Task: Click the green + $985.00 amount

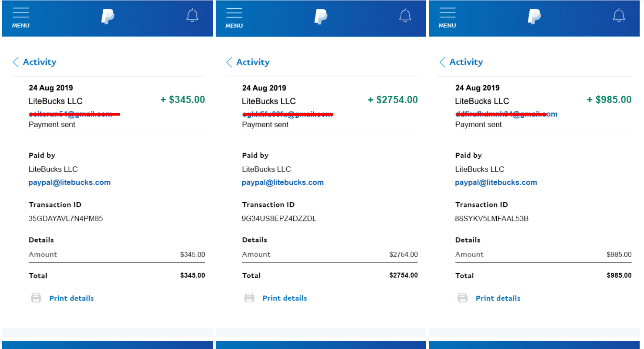Action: (609, 100)
